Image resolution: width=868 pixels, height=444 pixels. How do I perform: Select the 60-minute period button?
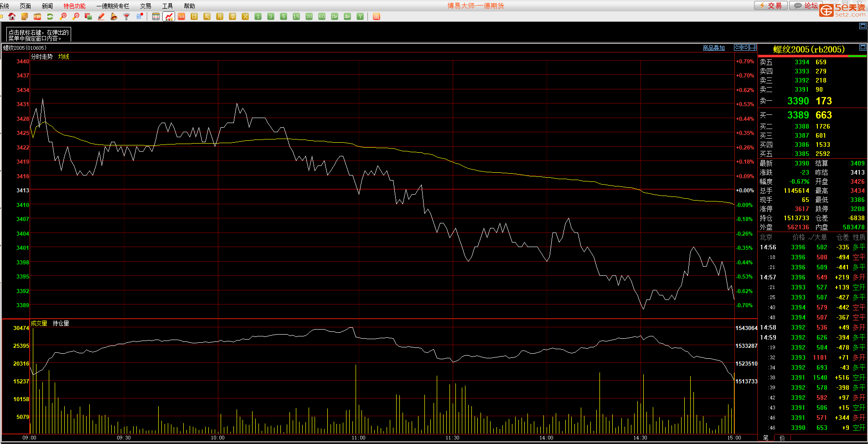tap(322, 16)
